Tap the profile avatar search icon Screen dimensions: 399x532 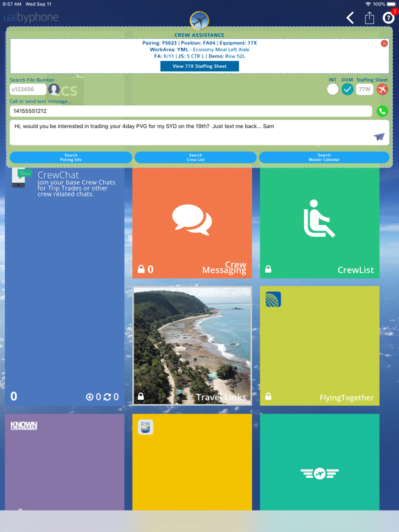[x=54, y=89]
